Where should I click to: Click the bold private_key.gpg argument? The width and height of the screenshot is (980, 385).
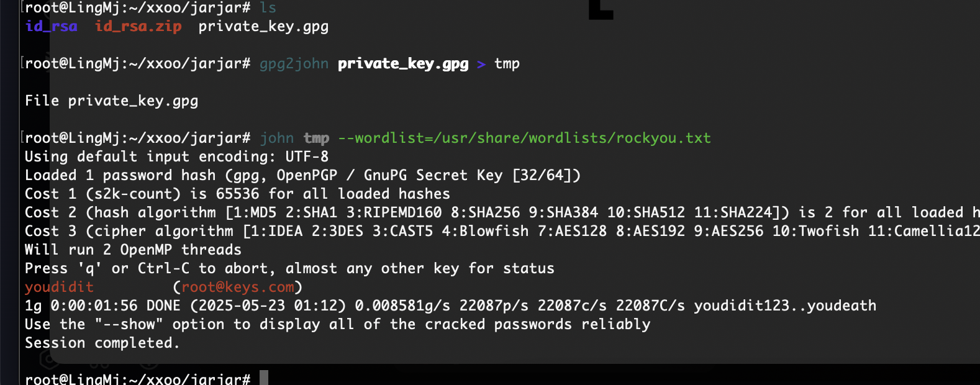coord(403,64)
